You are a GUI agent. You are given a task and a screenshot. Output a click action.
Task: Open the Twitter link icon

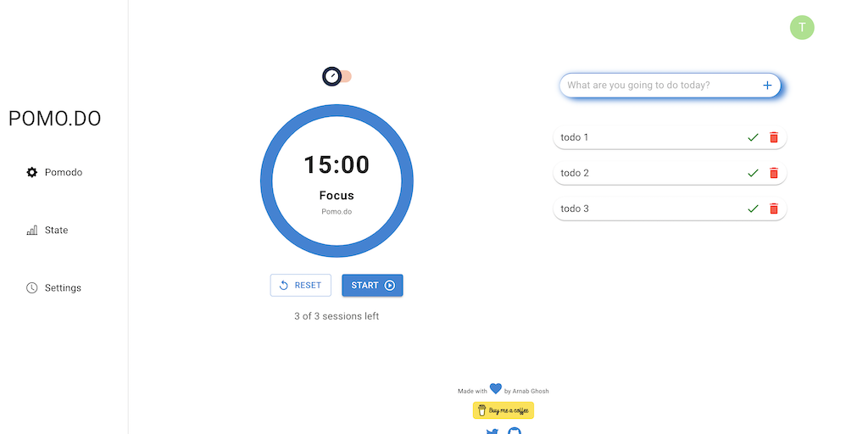click(492, 431)
